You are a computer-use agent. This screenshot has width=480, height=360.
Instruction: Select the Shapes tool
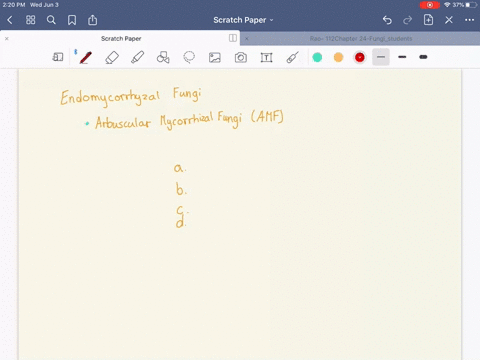[x=163, y=57]
